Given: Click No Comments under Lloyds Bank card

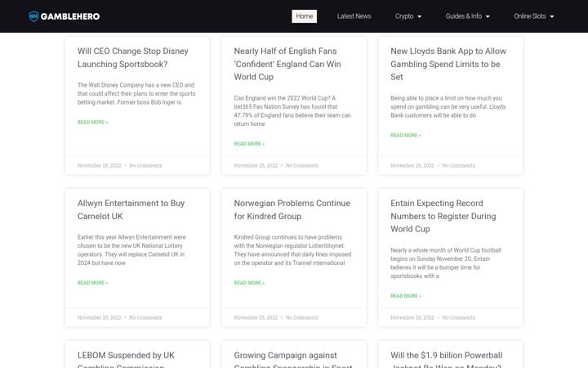Looking at the screenshot, I should [x=458, y=165].
